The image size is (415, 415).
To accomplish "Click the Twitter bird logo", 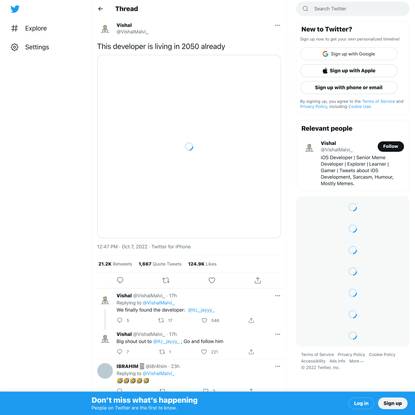I will 15,9.
